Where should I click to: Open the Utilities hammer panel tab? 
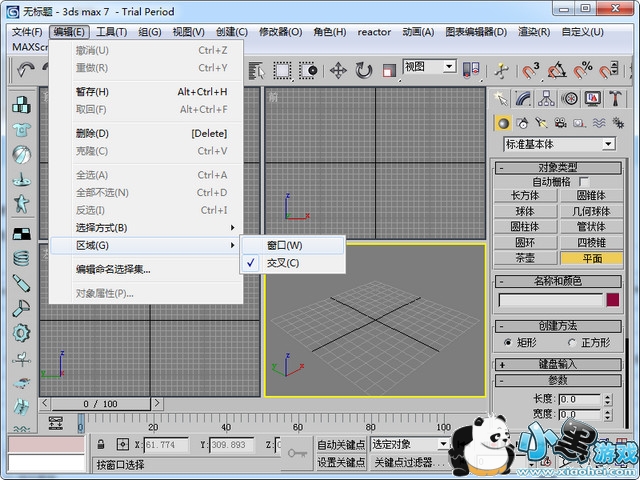615,98
